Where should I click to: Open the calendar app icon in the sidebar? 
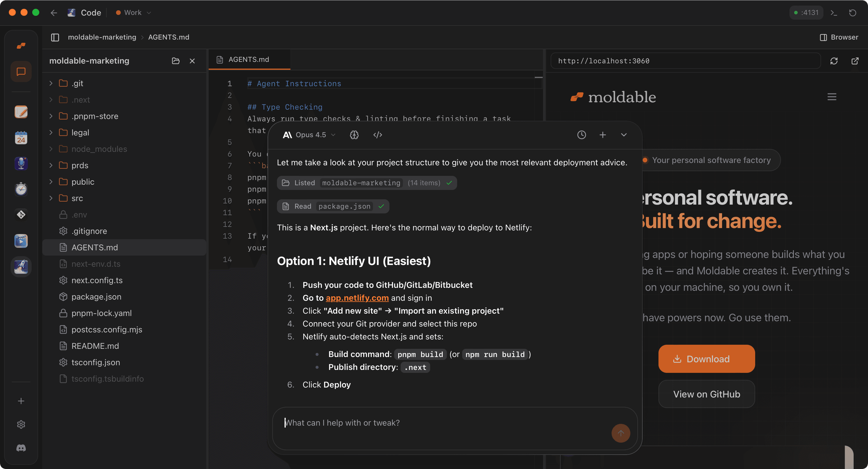point(21,137)
